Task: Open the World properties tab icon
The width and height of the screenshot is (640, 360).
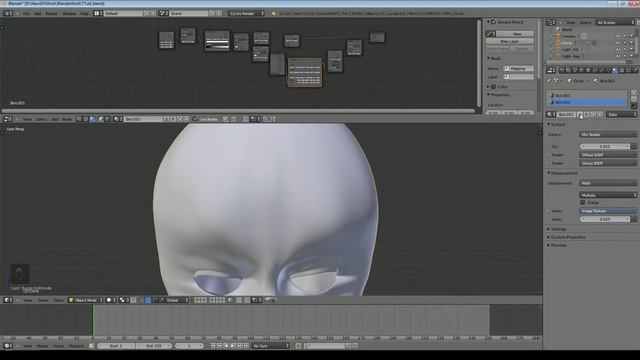Action: pos(581,70)
